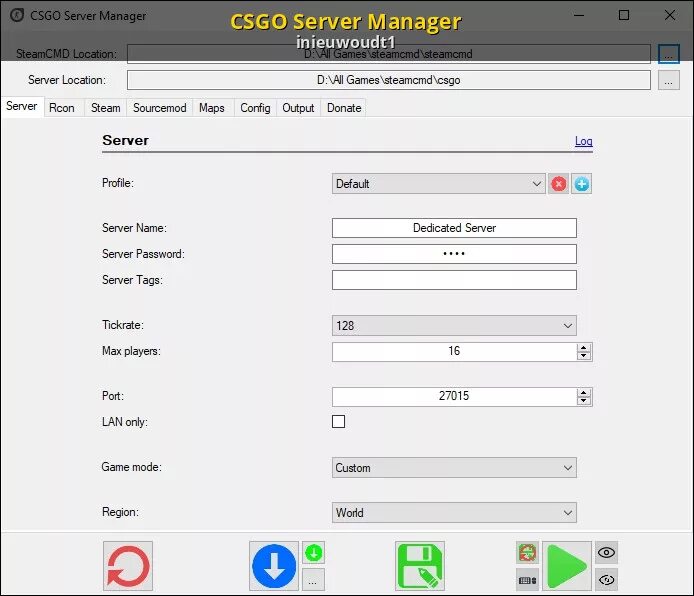Browse for Server Location with ellipsis button
Viewport: 694px width, 596px height.
pos(668,80)
